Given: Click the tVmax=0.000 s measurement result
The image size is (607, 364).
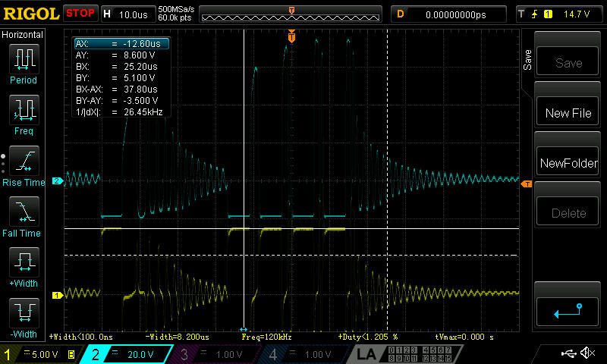Looking at the screenshot, I should tap(464, 337).
